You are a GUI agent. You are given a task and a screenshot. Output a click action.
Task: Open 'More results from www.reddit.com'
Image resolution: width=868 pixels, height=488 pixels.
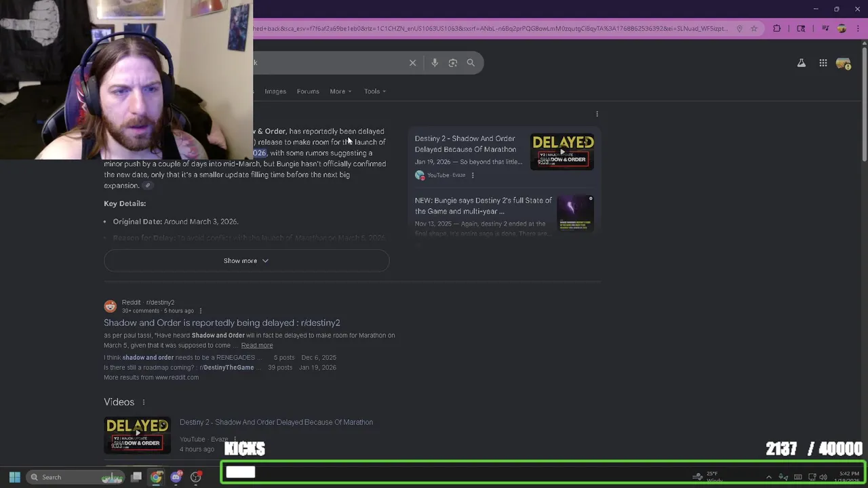(151, 378)
